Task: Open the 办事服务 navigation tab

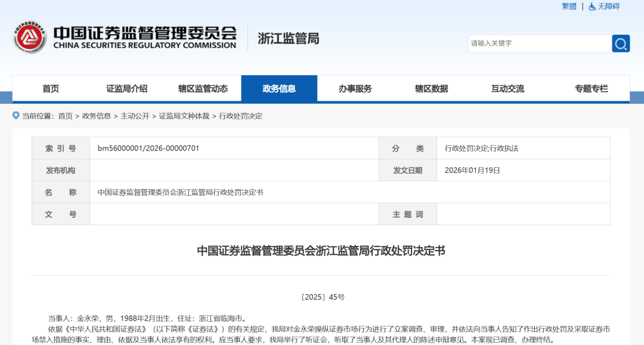Action: click(x=355, y=88)
